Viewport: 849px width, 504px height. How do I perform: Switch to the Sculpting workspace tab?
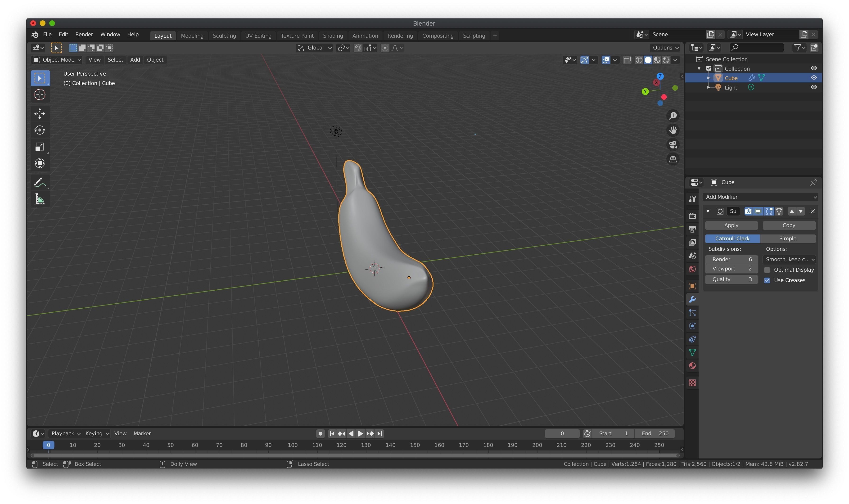[224, 36]
